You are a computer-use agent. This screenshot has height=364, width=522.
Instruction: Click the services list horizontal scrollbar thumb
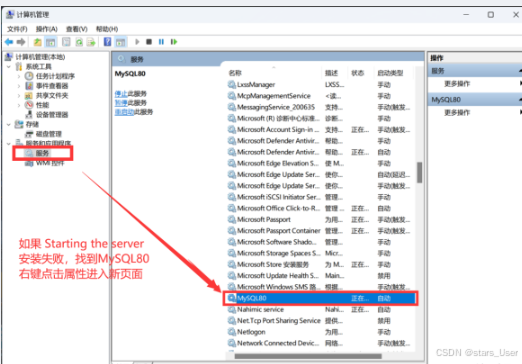[308, 356]
